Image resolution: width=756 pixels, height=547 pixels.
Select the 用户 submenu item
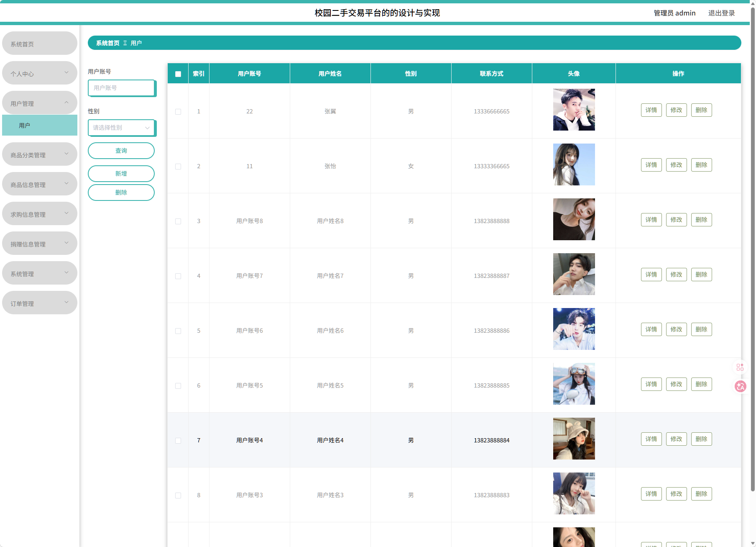pos(40,125)
